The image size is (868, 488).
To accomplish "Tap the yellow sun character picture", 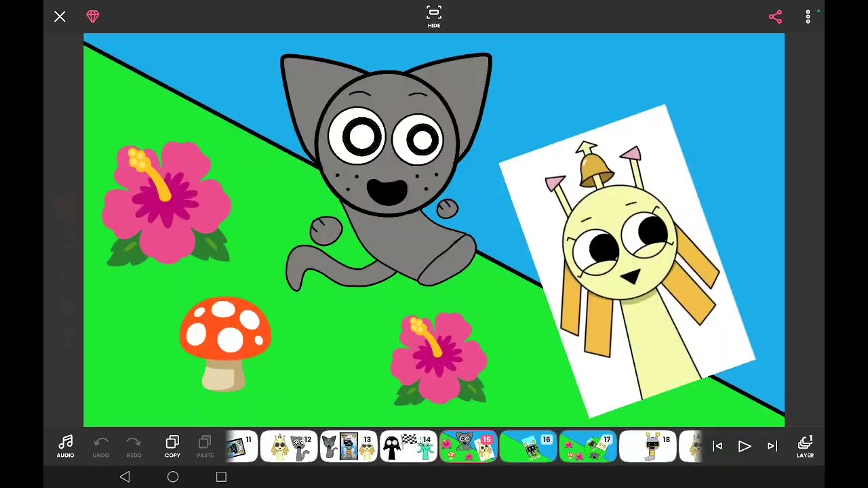I will pyautogui.click(x=627, y=261).
